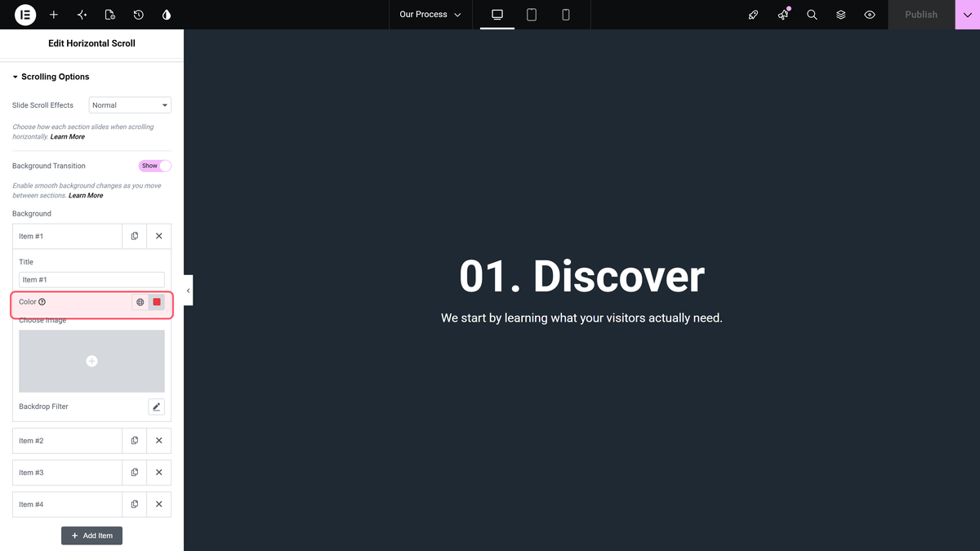Open the Finder search icon

[x=812, y=15]
